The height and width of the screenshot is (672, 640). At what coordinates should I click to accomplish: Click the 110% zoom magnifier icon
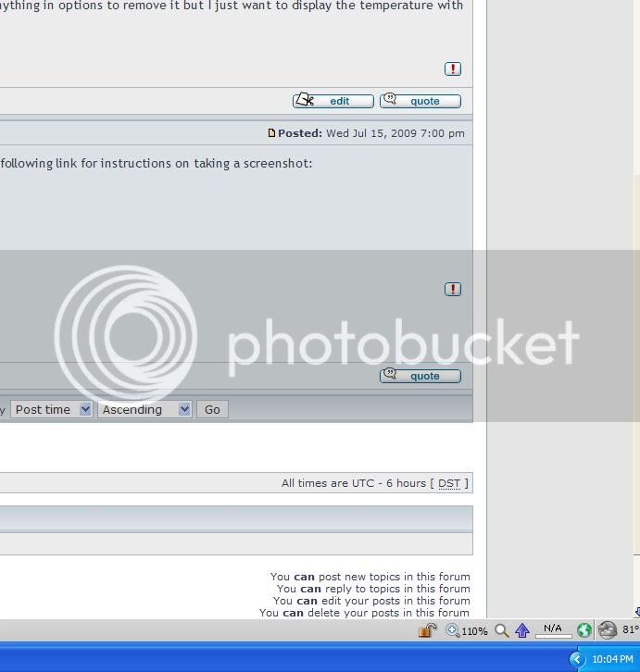coord(454,630)
